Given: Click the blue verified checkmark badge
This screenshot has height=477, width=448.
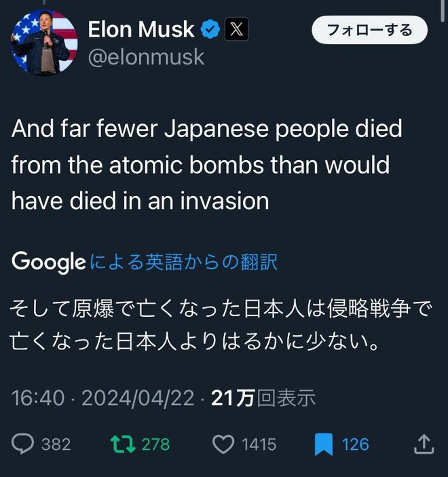Looking at the screenshot, I should coord(210,29).
